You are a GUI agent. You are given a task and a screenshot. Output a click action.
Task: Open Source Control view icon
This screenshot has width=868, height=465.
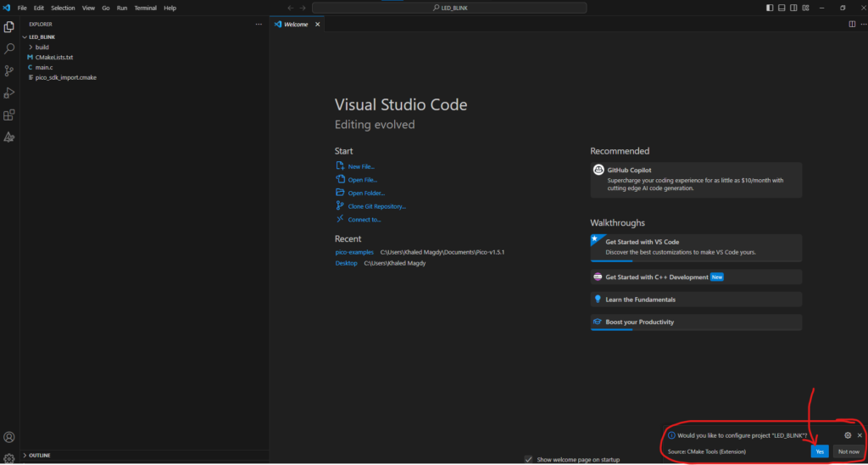[9, 71]
